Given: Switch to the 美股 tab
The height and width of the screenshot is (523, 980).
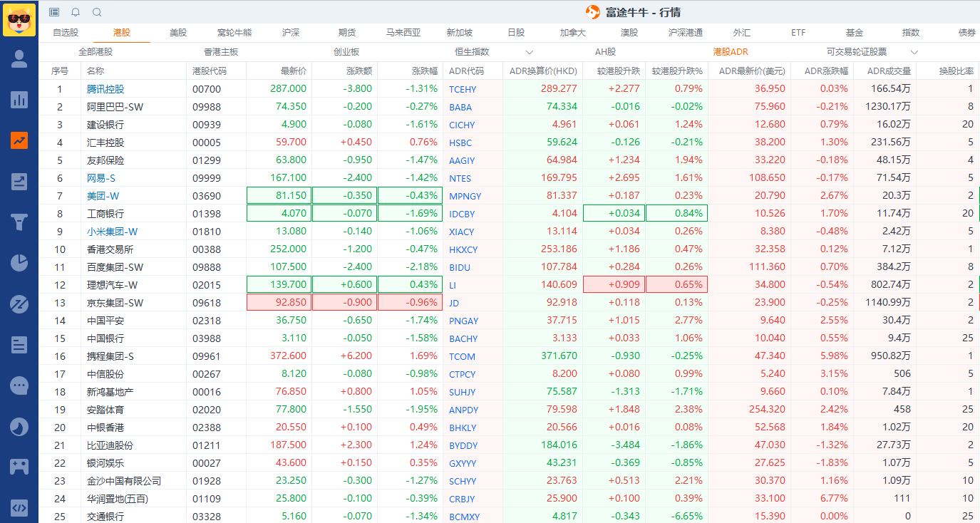Looking at the screenshot, I should point(178,33).
